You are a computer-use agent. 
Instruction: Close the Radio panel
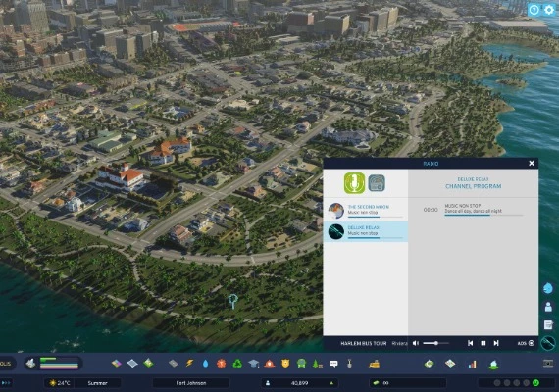coord(532,164)
